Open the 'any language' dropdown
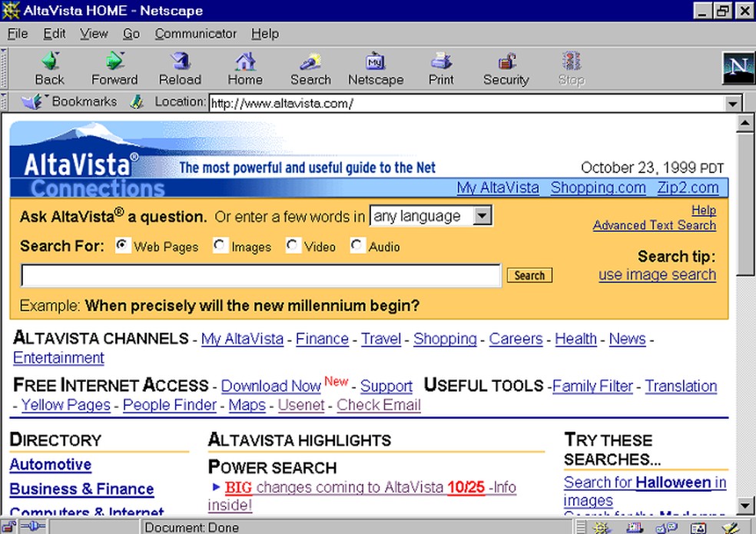The width and height of the screenshot is (756, 534). (x=483, y=216)
